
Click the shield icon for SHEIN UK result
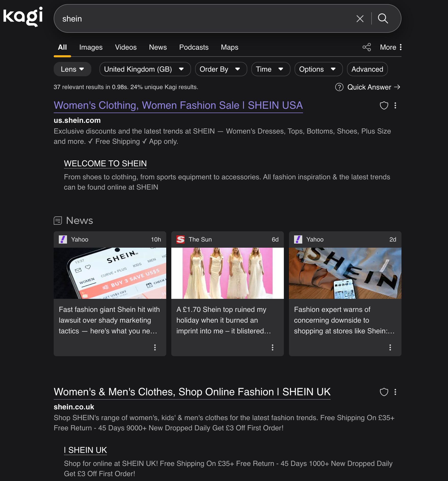click(x=384, y=392)
